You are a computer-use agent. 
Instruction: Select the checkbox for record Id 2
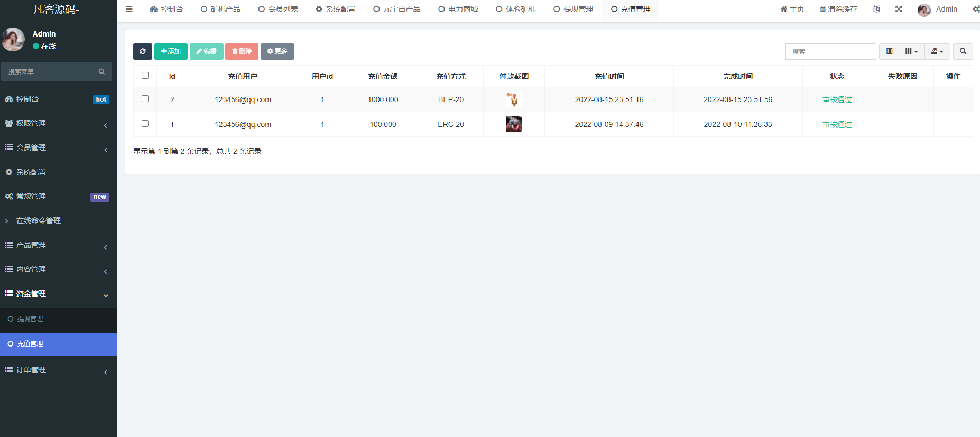coord(145,99)
